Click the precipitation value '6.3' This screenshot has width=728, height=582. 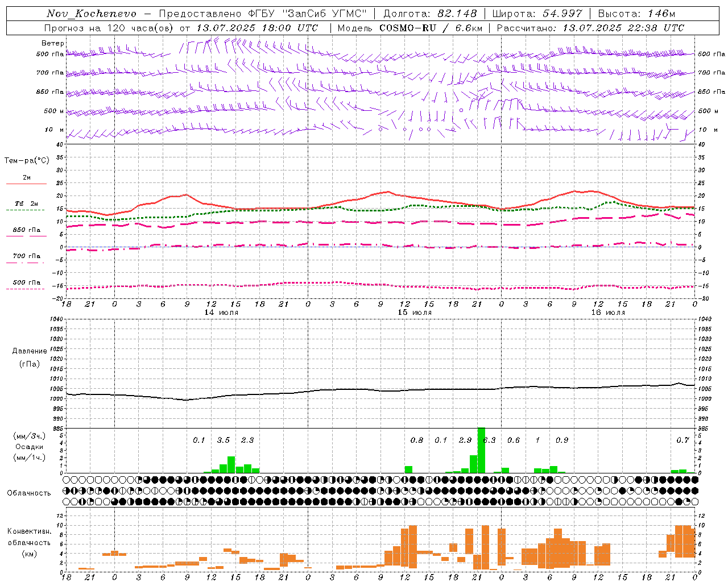[490, 440]
